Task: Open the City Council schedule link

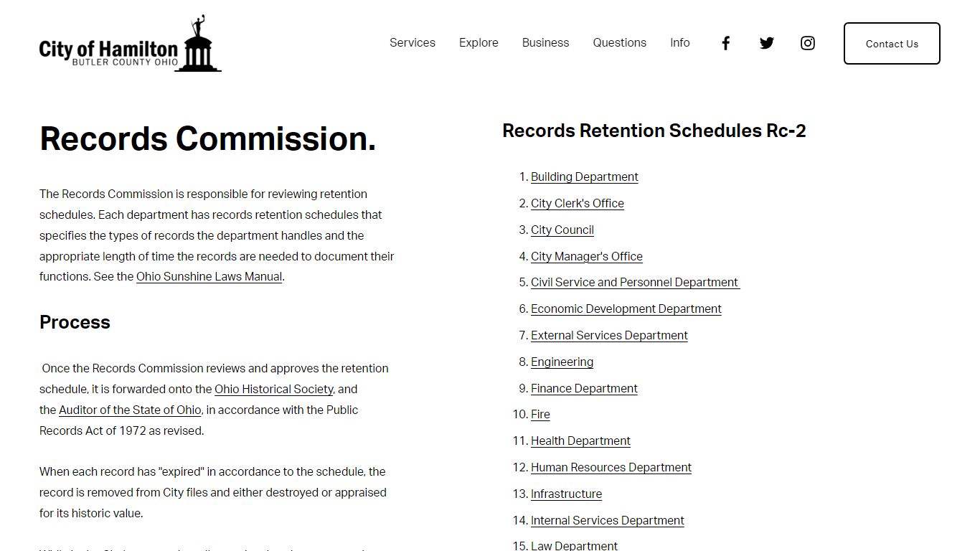Action: (x=562, y=230)
